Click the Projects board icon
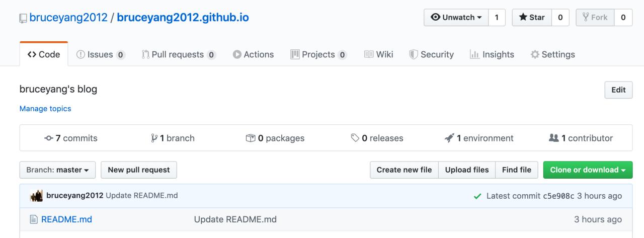This screenshot has width=644, height=238. pyautogui.click(x=295, y=54)
